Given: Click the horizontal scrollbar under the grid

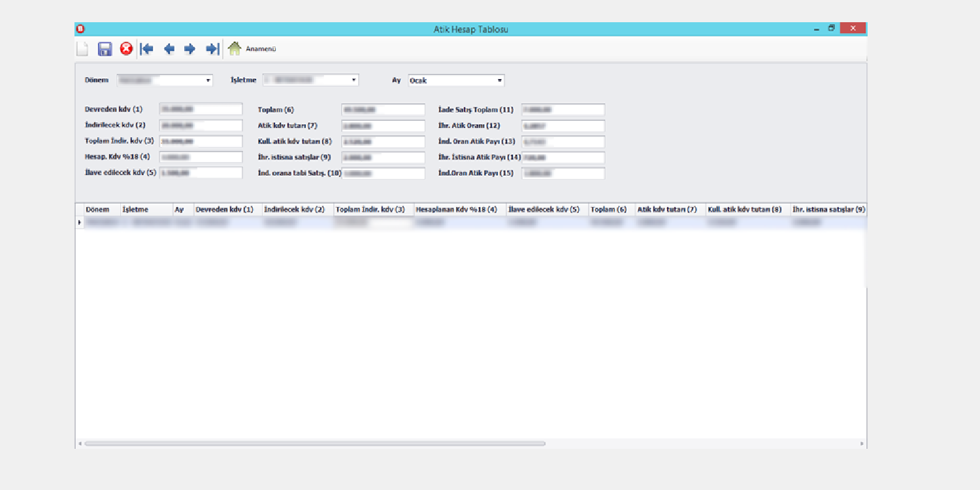Looking at the screenshot, I should pyautogui.click(x=314, y=444).
